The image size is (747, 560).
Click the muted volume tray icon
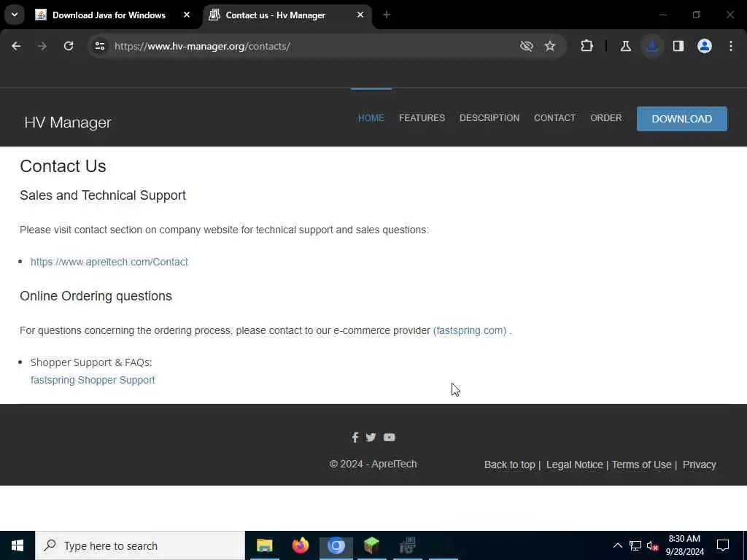coord(652,545)
